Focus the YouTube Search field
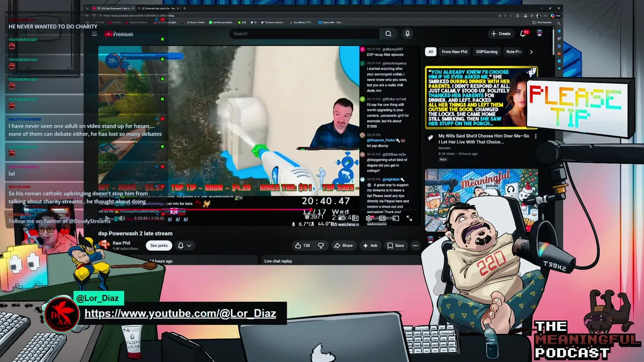 point(304,34)
